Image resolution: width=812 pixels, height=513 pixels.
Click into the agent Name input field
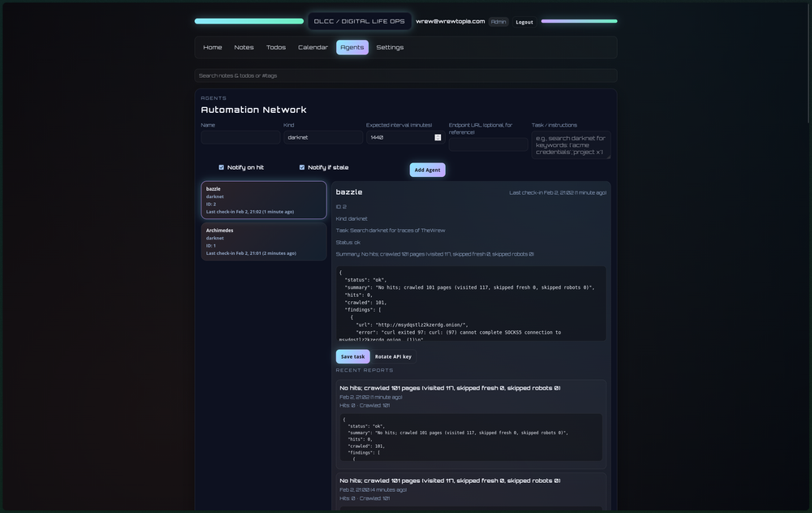click(x=240, y=137)
